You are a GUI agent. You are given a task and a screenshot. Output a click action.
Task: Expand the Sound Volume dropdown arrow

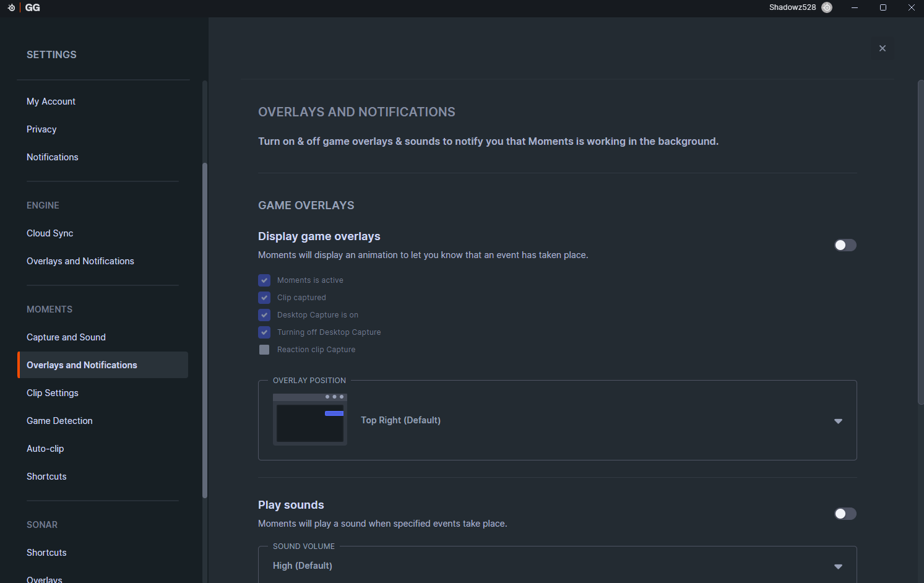[x=838, y=566]
